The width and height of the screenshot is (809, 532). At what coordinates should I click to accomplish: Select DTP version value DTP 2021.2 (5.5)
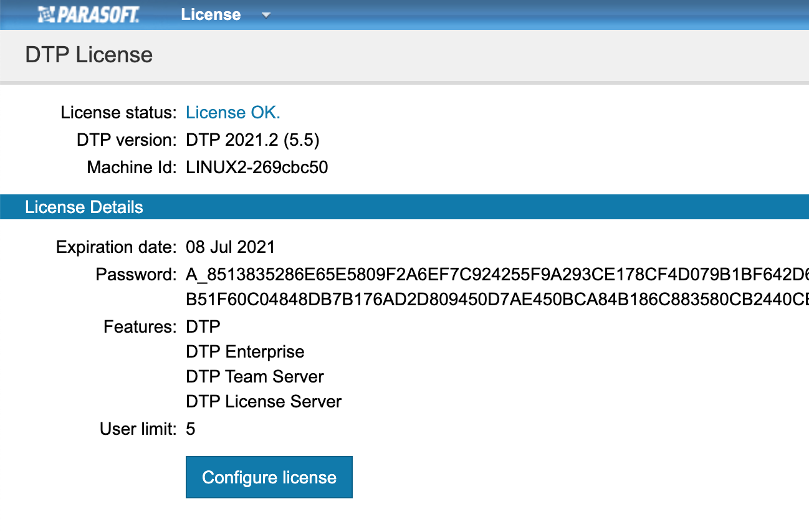pyautogui.click(x=252, y=140)
